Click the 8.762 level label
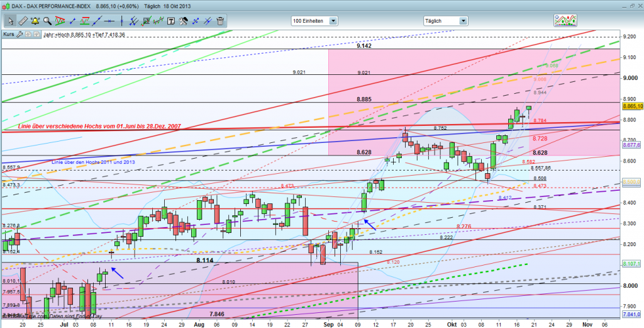Viewport: 644px width, 328px height. click(440, 128)
